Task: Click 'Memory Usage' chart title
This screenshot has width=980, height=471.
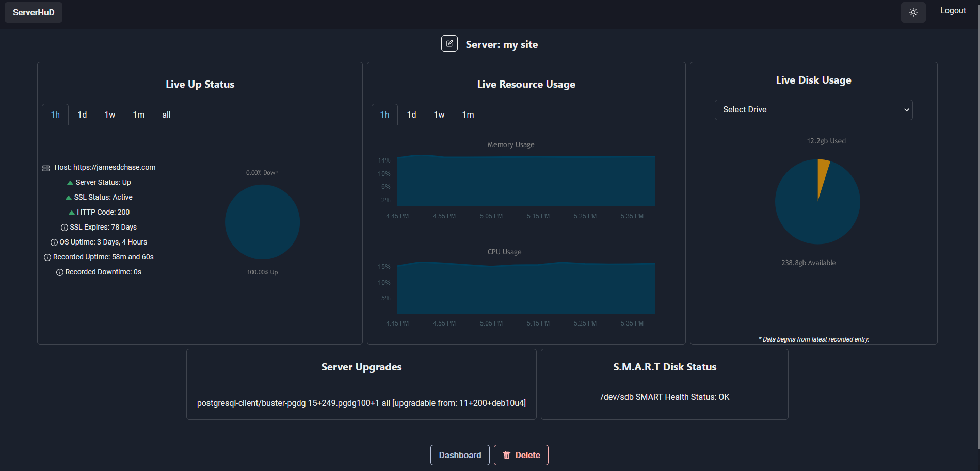Action: pos(511,145)
